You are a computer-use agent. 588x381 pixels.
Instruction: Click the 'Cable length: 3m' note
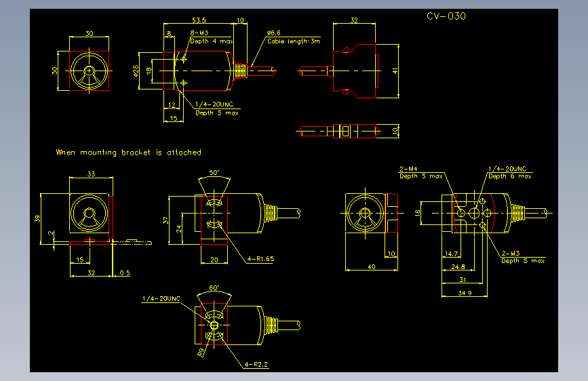click(294, 41)
